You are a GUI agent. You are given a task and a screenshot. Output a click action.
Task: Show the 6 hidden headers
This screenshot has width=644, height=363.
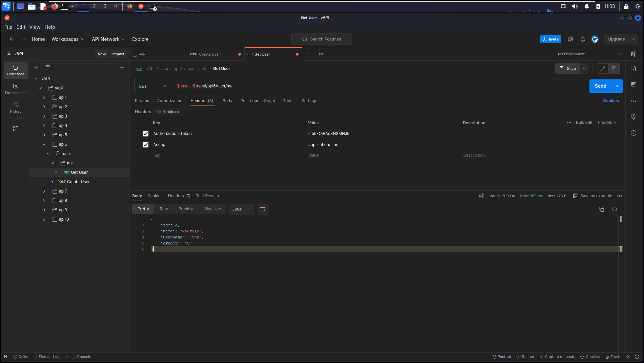[168, 112]
